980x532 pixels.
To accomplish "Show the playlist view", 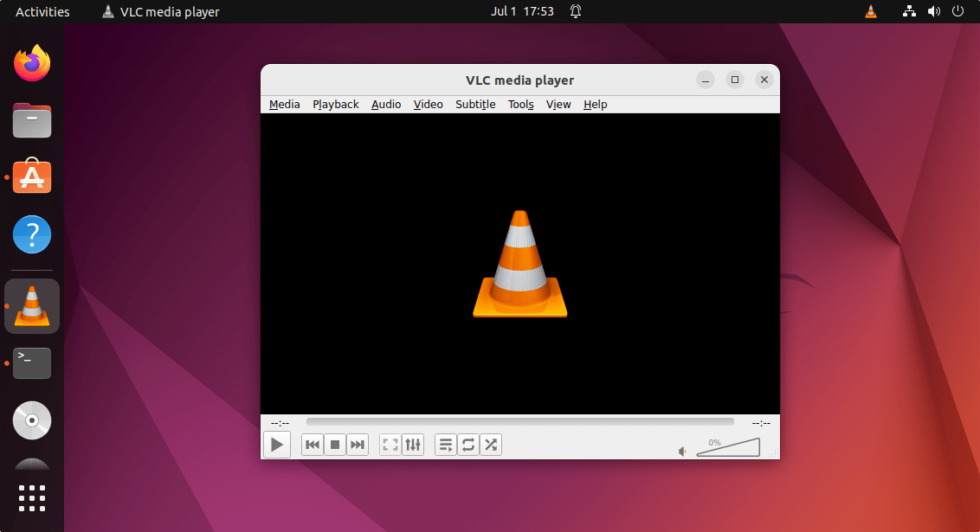I will [x=445, y=444].
